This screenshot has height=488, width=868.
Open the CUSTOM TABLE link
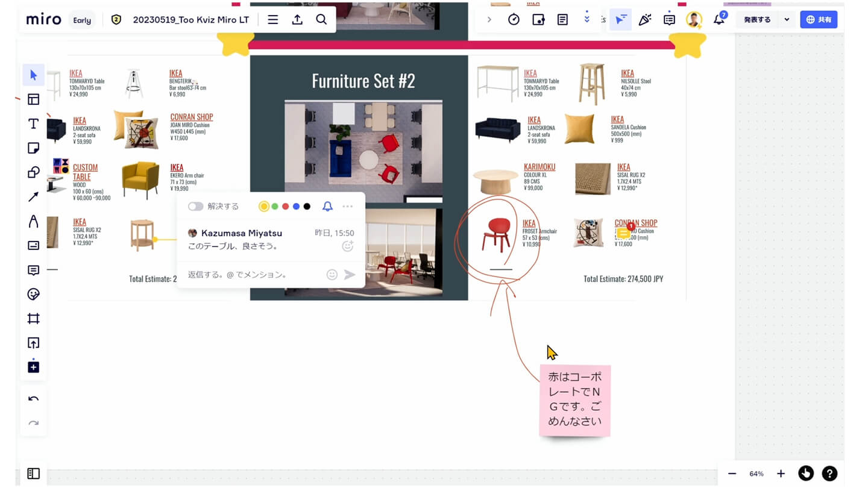pos(85,172)
